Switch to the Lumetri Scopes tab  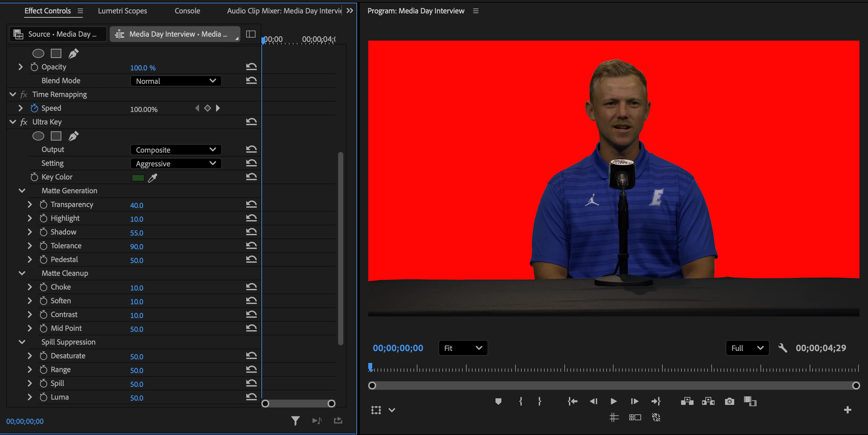tap(122, 11)
